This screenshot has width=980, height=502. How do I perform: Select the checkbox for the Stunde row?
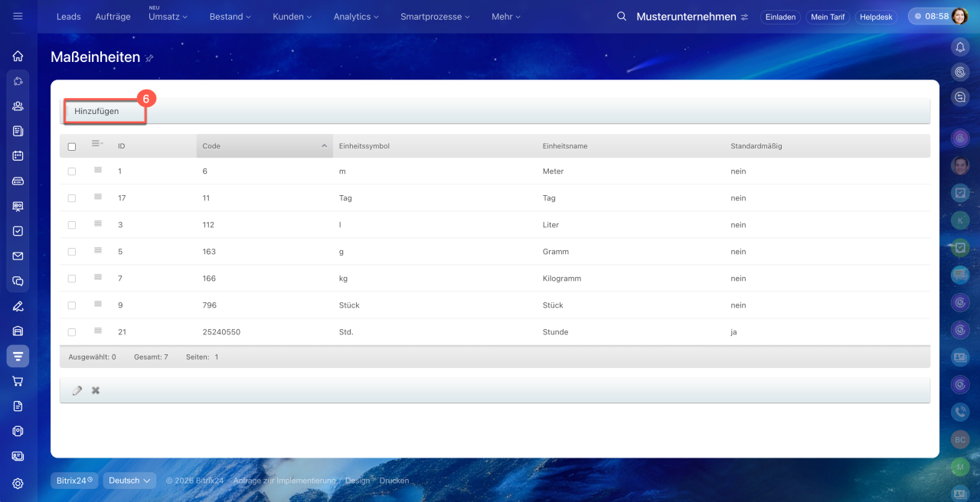click(72, 332)
